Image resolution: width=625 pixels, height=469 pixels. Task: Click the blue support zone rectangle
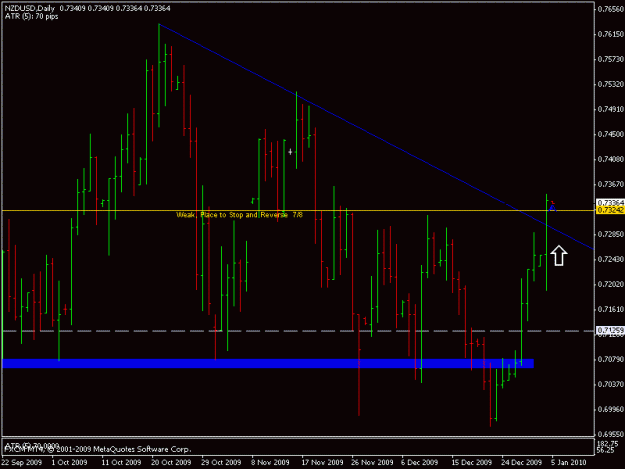point(268,363)
